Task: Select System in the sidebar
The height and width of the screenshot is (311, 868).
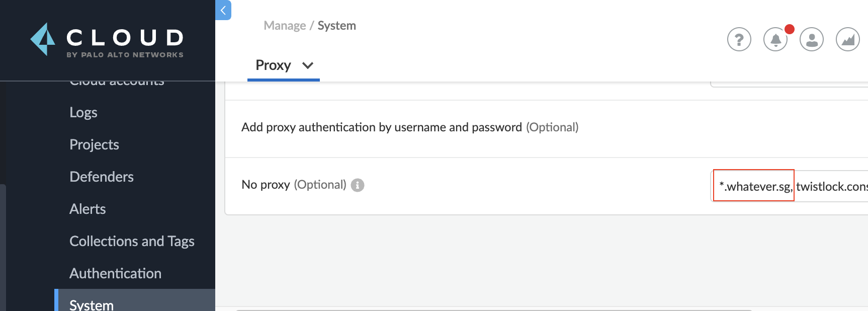Action: [92, 304]
